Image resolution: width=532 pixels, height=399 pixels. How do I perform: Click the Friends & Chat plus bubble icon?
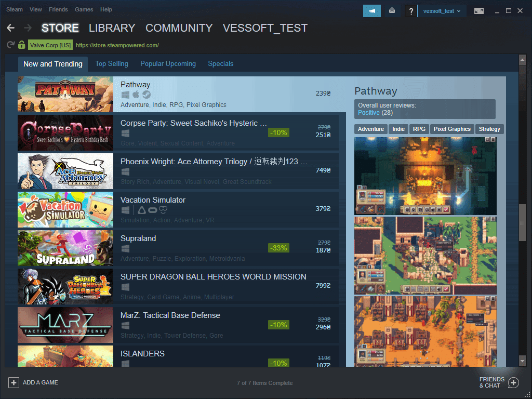[x=513, y=383]
